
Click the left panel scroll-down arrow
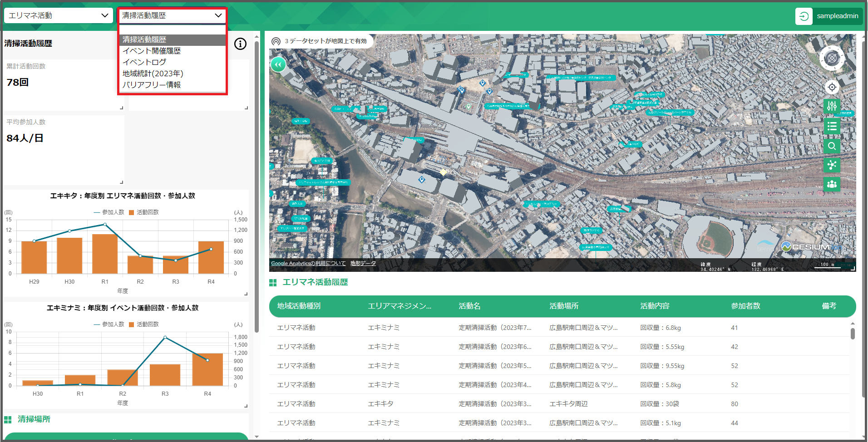tap(256, 437)
